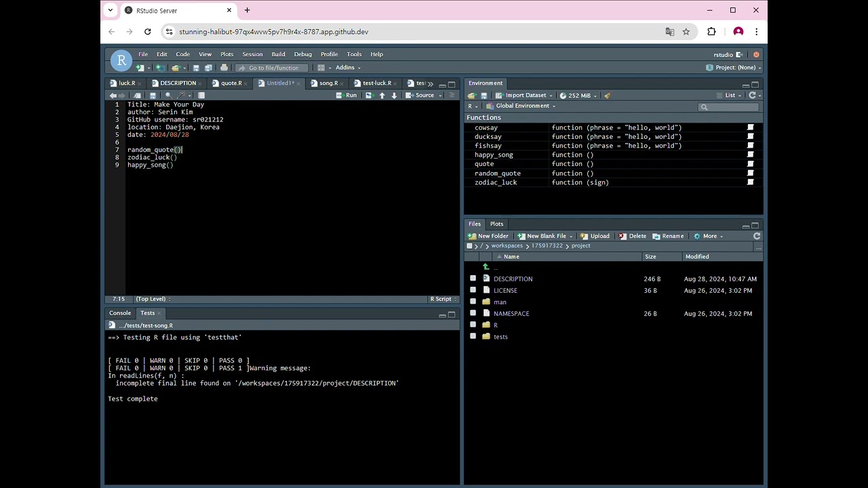Click the code tools magic wand icon
Screen dimensions: 868x488
point(182,96)
